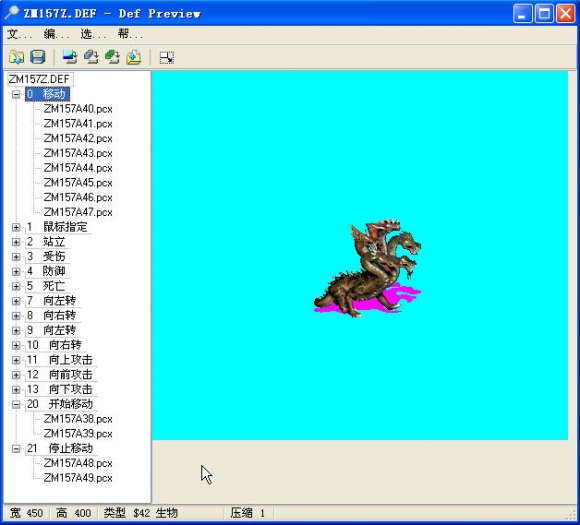Click the open DEF file folder icon
The image size is (580, 525).
tap(16, 57)
